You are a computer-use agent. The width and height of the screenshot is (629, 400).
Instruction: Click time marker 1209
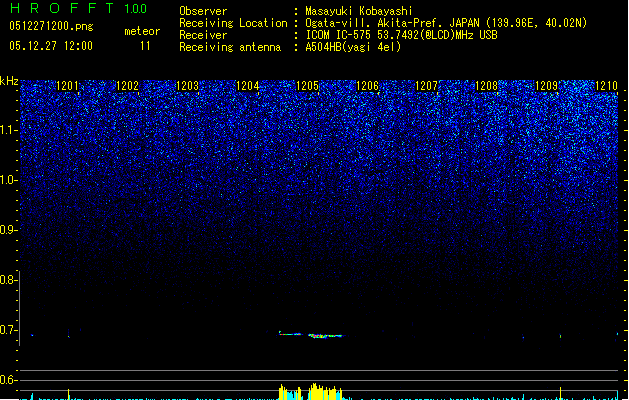point(546,86)
